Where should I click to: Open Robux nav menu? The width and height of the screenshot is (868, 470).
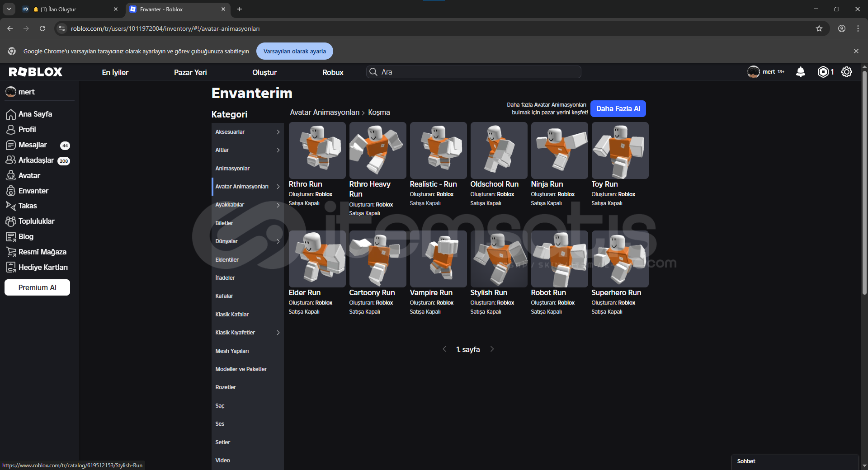(x=333, y=72)
